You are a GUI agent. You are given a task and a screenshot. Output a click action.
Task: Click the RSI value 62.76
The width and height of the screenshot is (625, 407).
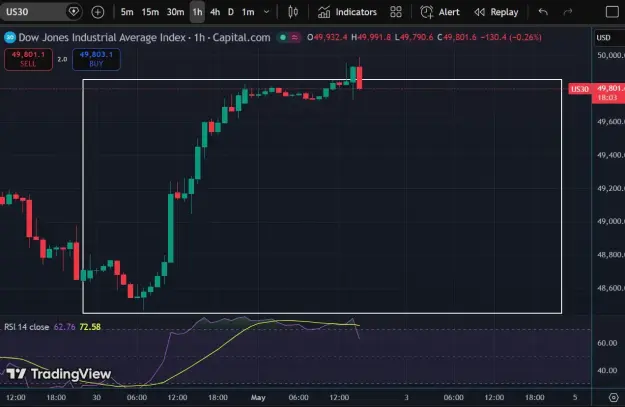point(65,327)
